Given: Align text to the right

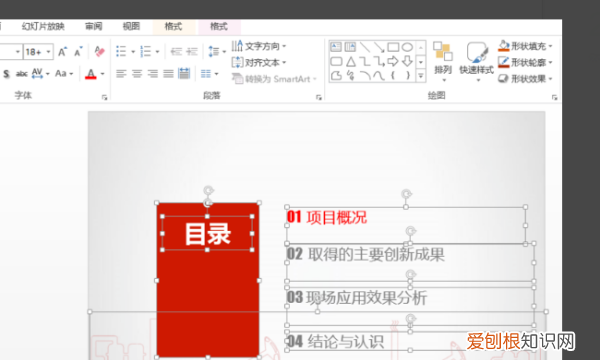Looking at the screenshot, I should click(153, 73).
